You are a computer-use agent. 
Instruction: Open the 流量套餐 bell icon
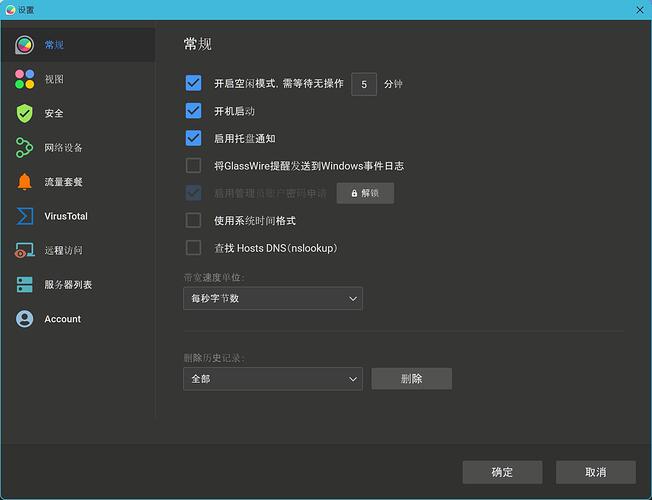(25, 182)
